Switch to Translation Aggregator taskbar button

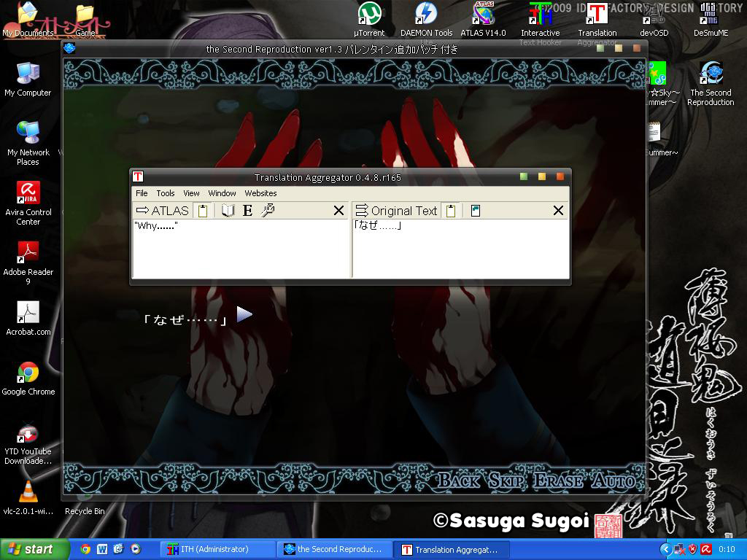452,549
